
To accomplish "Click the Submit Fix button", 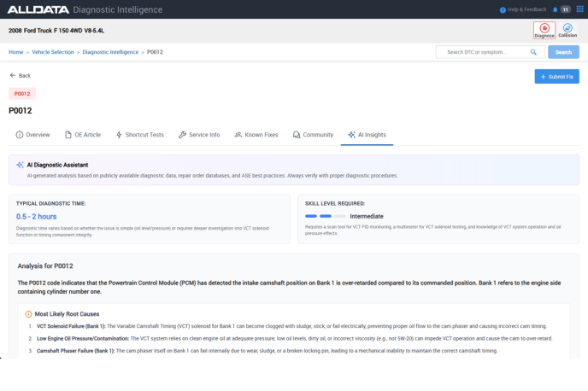I will pyautogui.click(x=556, y=76).
